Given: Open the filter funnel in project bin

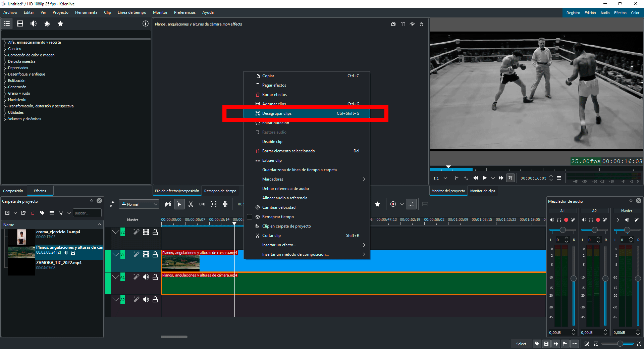Looking at the screenshot, I should (x=61, y=213).
